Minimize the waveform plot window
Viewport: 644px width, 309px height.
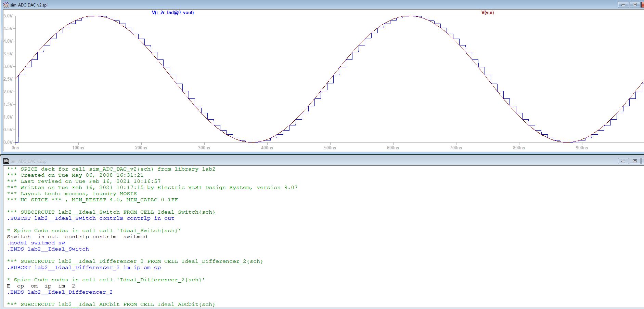point(623,5)
